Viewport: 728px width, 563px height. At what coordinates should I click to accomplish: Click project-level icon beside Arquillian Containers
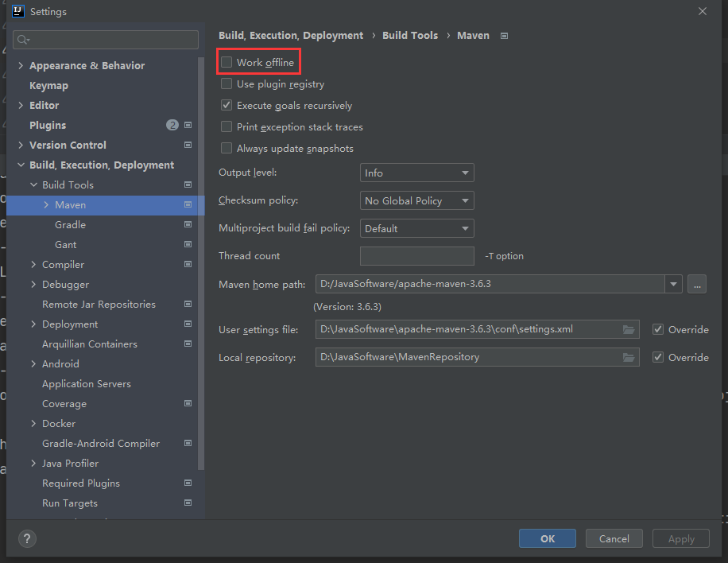point(188,344)
